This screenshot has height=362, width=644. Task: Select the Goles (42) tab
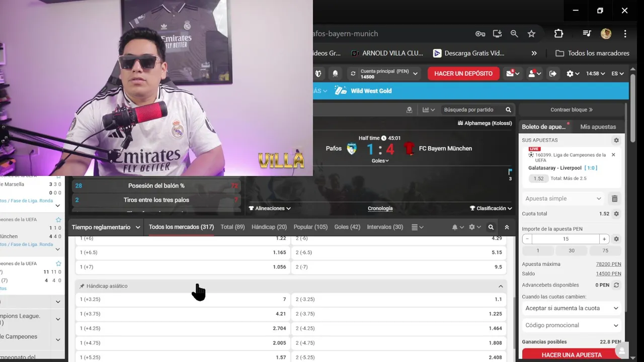pyautogui.click(x=347, y=227)
